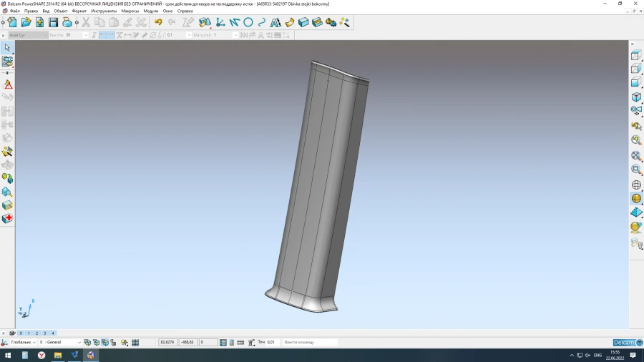Toggle the shaded view sphere
This screenshot has height=362, width=644.
636,198
